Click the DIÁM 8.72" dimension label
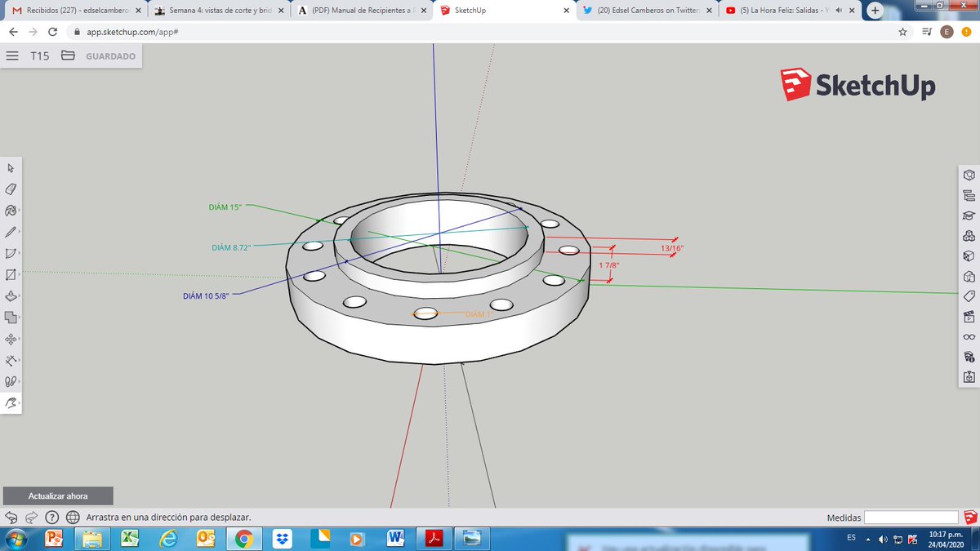980x551 pixels. pyautogui.click(x=231, y=247)
